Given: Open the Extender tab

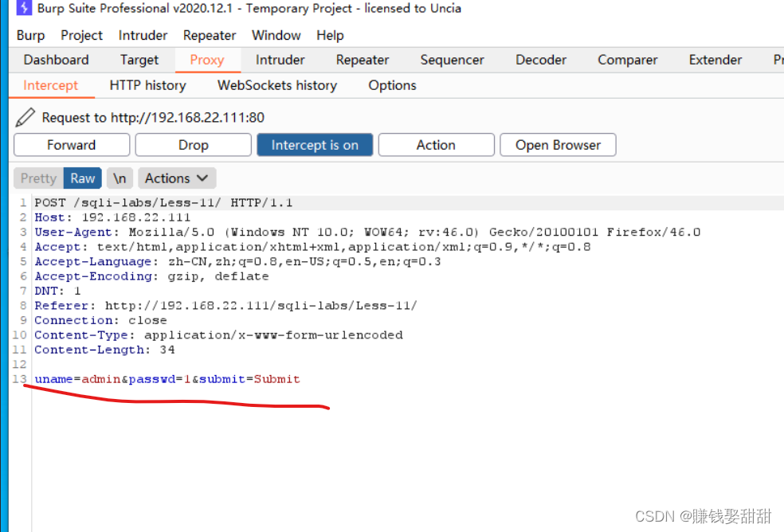Looking at the screenshot, I should 715,60.
